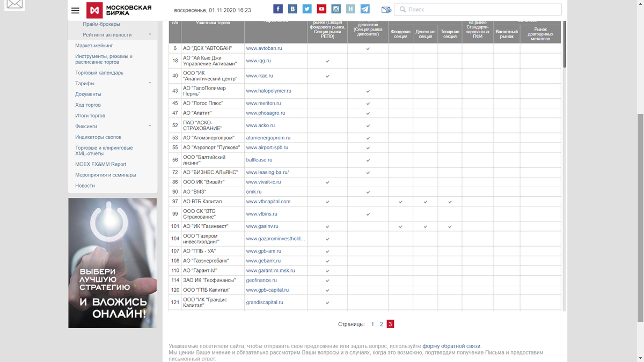Open www.meriton.ru link
Screen dimensions: 644x362
pyautogui.click(x=264, y=103)
